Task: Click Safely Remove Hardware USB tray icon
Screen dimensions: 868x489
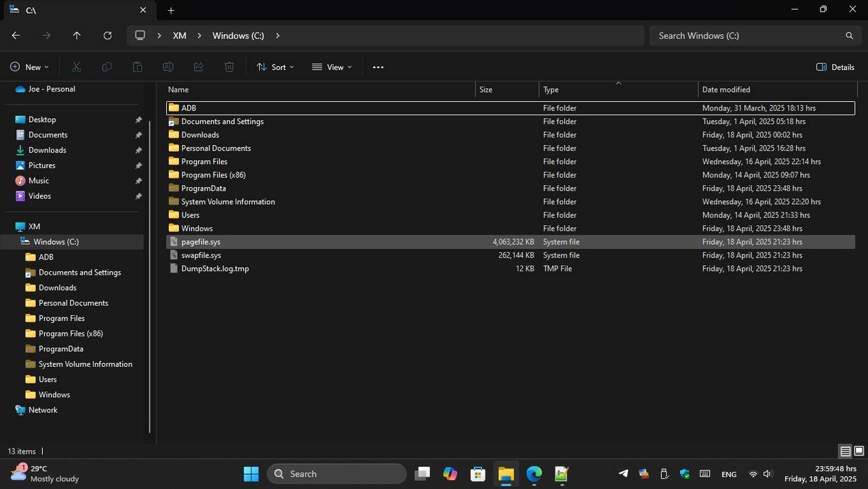Action: pos(664,473)
